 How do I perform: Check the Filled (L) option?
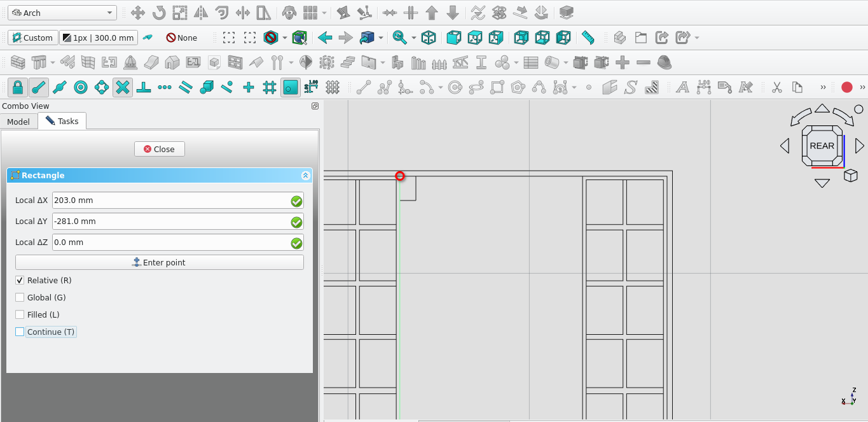[20, 315]
